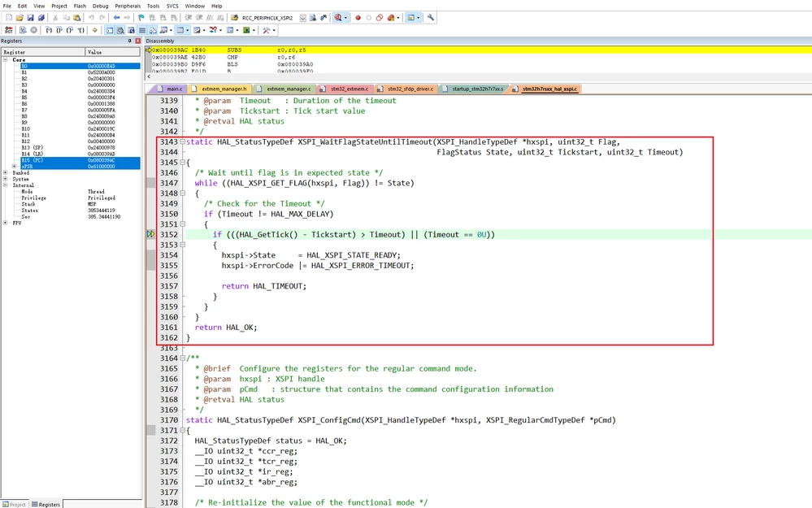Screen dimensions: 812x508
Task: Expand the xPSR register
Action: (x=14, y=167)
